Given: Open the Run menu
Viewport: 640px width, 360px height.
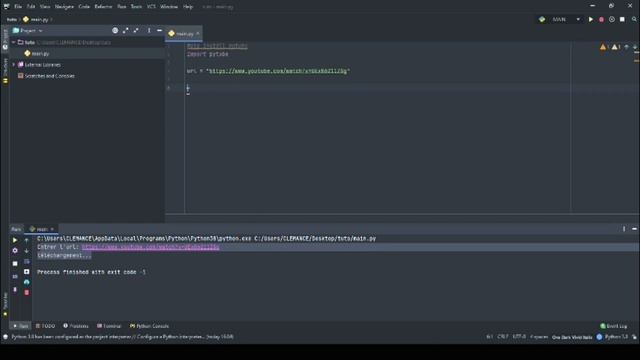Looking at the screenshot, I should tap(122, 7).
